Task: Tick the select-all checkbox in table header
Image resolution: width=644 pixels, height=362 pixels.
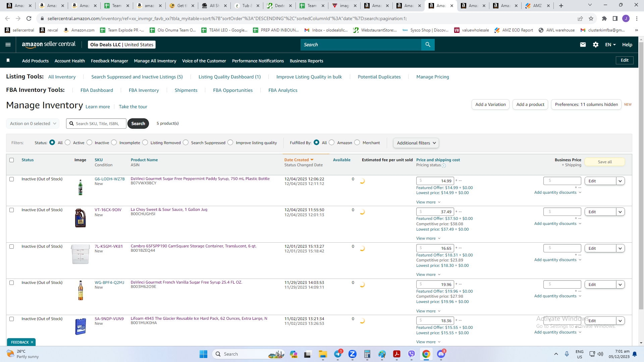Action: pos(12,160)
